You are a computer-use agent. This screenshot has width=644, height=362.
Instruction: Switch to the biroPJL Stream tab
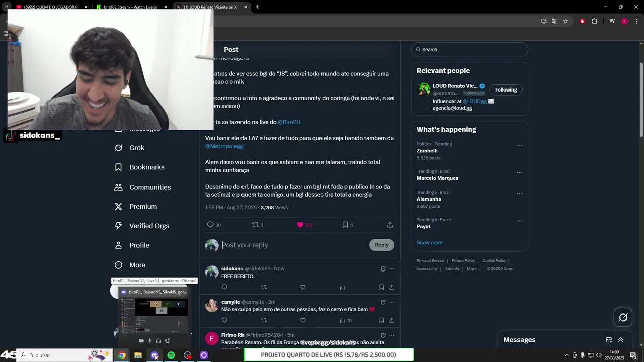131,7
